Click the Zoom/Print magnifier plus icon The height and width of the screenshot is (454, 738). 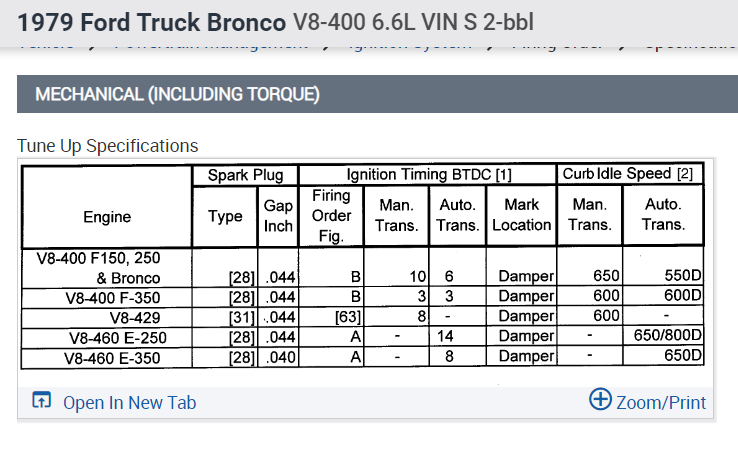tap(600, 400)
